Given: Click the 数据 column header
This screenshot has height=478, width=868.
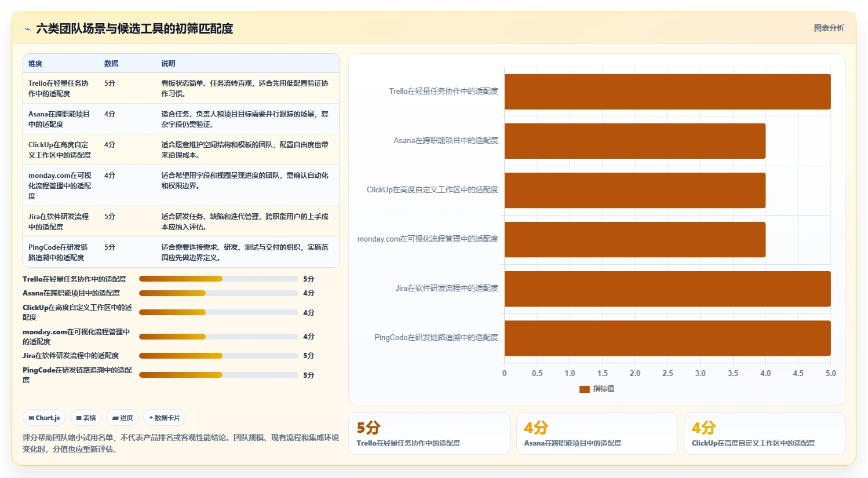Looking at the screenshot, I should click(111, 64).
